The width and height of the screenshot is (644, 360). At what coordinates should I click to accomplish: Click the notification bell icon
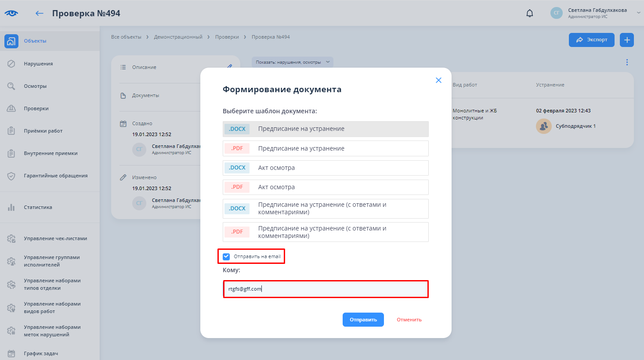click(530, 13)
